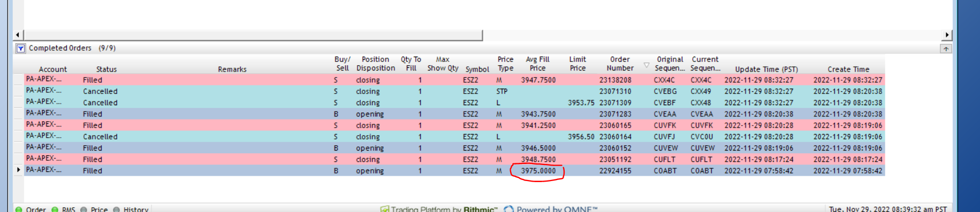Select order number 23138208

click(616, 80)
